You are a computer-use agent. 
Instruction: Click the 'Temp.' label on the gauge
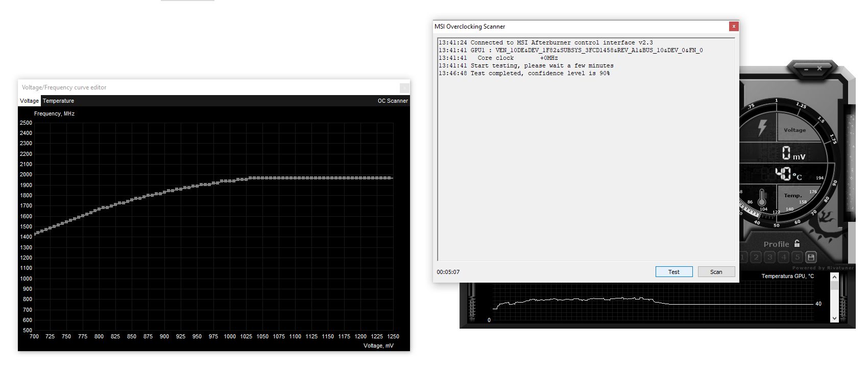(793, 195)
